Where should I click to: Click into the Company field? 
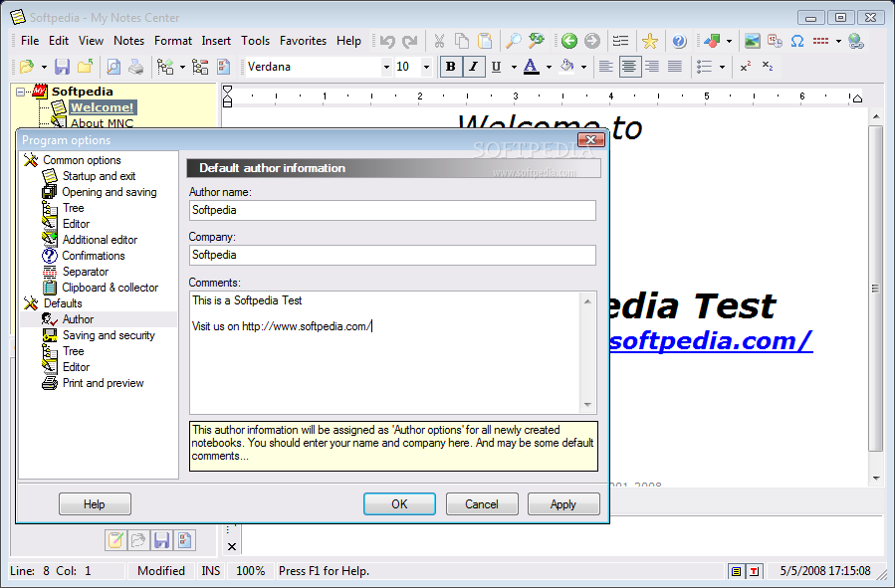pos(392,255)
